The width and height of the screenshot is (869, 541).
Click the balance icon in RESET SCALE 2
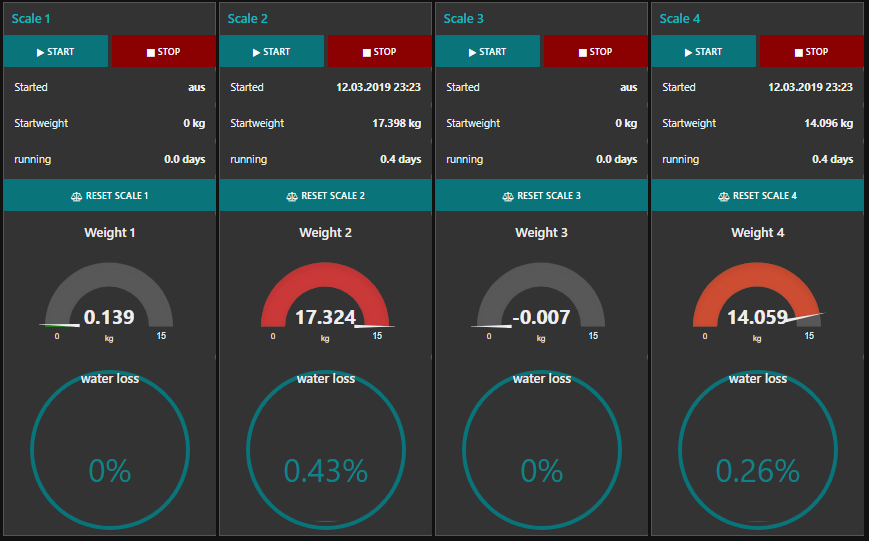[292, 196]
